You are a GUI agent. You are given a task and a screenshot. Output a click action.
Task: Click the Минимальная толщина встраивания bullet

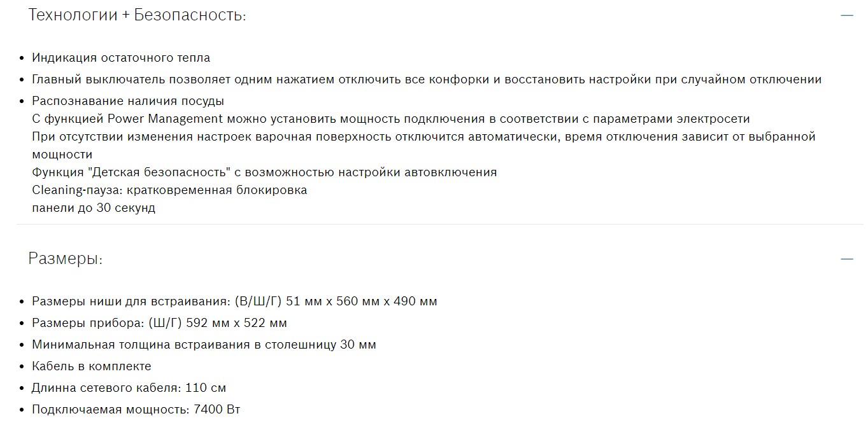coord(204,345)
